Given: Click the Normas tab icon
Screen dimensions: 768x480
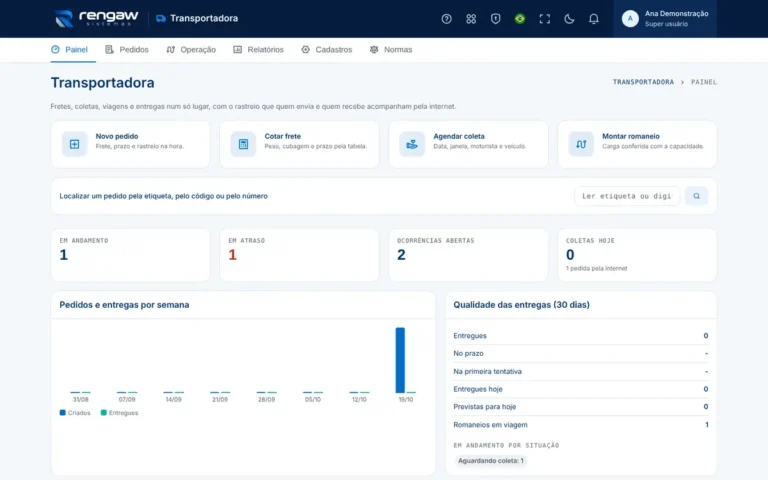Looking at the screenshot, I should [374, 49].
